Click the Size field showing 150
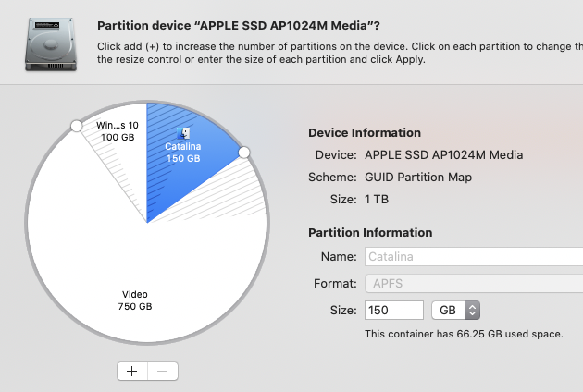The image size is (583, 392). tap(394, 310)
